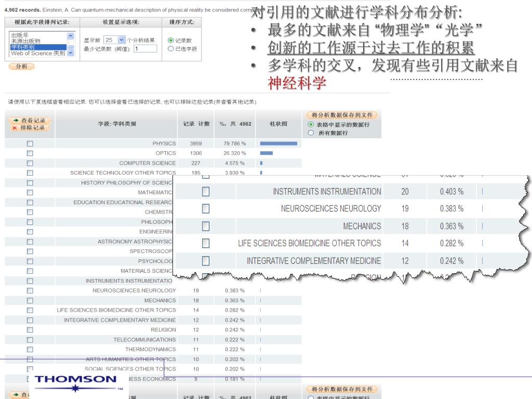Click the 柱状图 column header
This screenshot has width=532, height=399.
click(x=278, y=124)
